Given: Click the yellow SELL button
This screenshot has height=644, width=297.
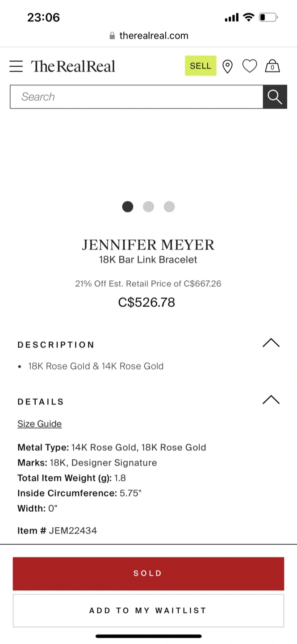Looking at the screenshot, I should 201,66.
